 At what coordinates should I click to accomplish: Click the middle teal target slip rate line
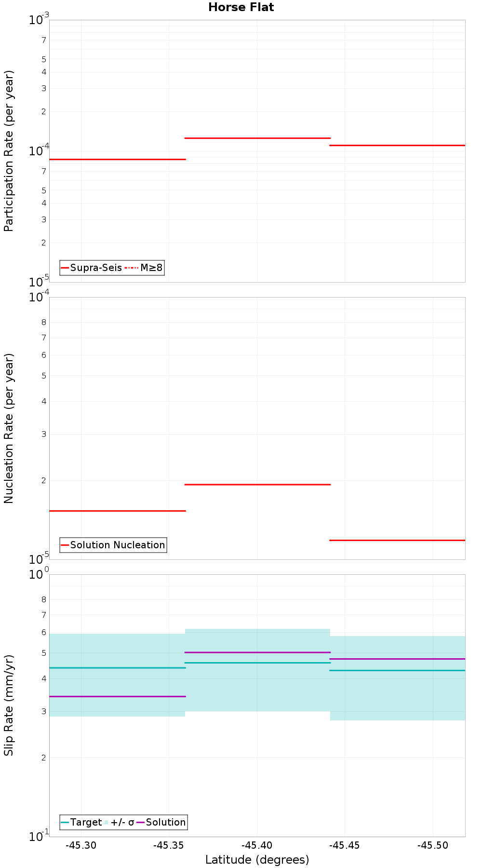tap(257, 663)
